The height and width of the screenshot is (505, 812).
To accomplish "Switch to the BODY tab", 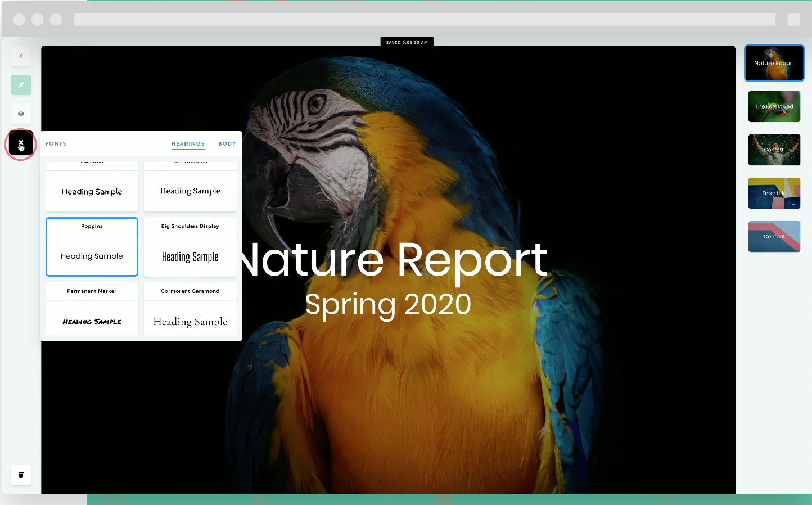I will [x=227, y=144].
